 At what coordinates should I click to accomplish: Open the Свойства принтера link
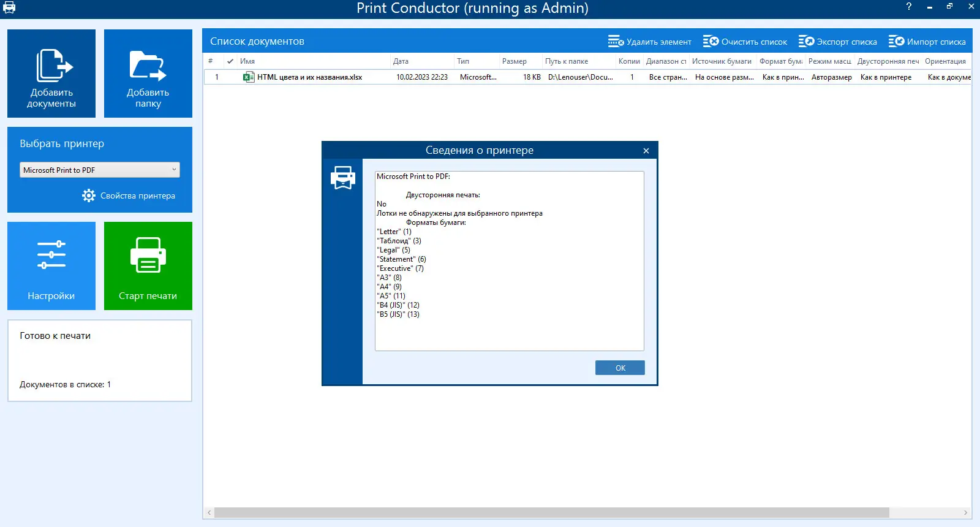[138, 195]
